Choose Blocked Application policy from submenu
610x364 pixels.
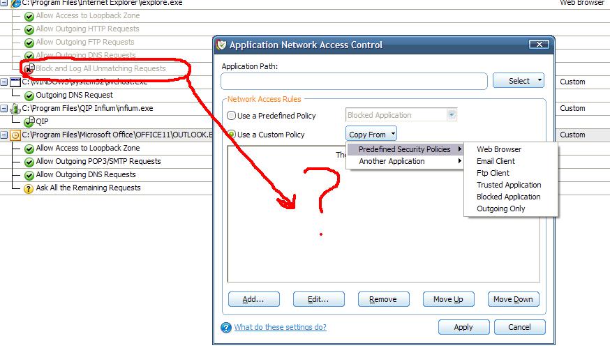point(509,197)
